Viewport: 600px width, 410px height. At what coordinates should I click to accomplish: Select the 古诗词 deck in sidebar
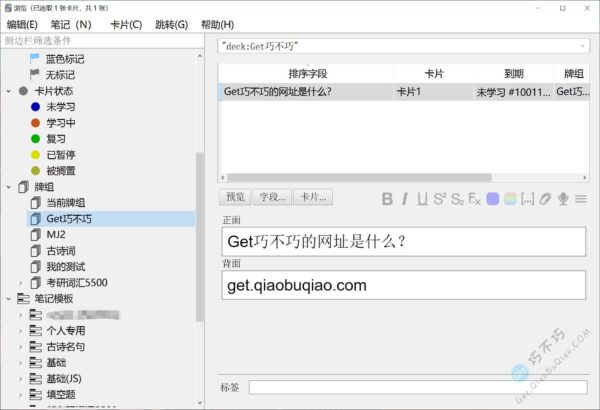(62, 251)
